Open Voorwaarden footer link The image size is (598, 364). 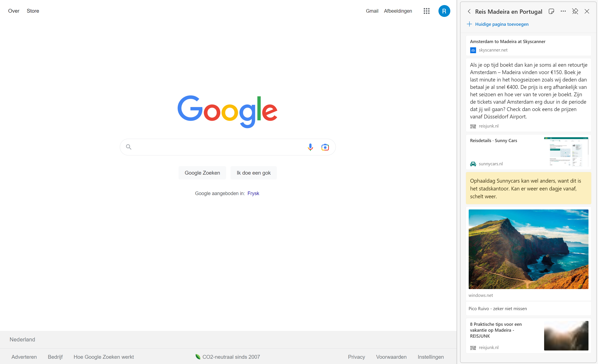coord(391,357)
